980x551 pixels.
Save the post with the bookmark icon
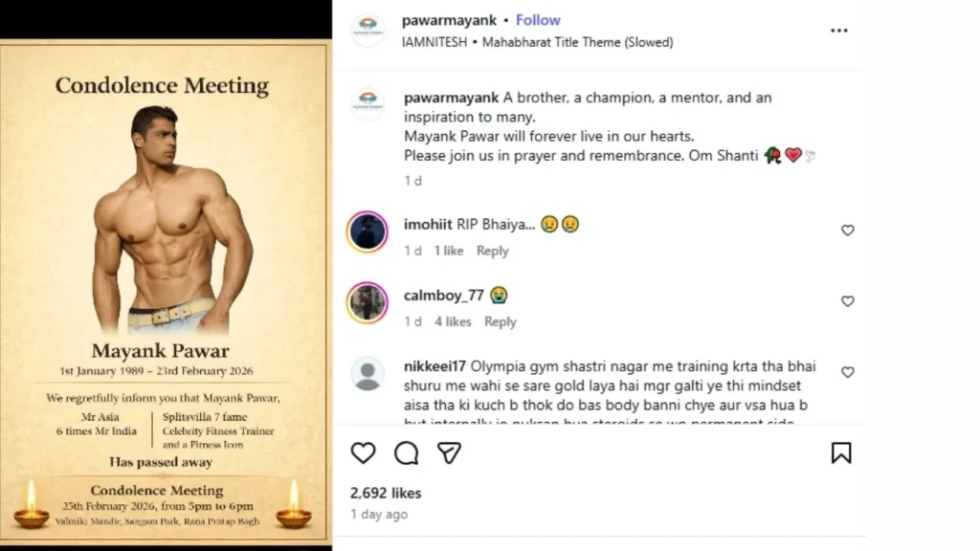point(841,452)
